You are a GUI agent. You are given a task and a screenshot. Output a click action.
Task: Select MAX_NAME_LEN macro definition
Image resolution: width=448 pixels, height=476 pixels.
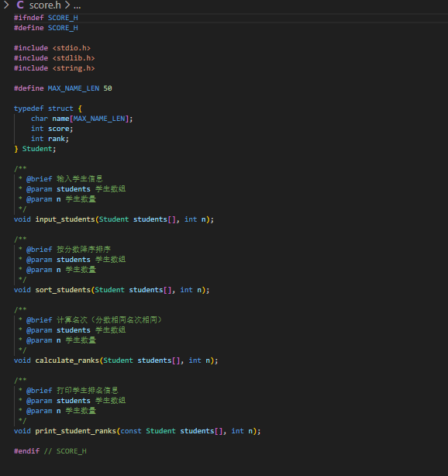(63, 88)
